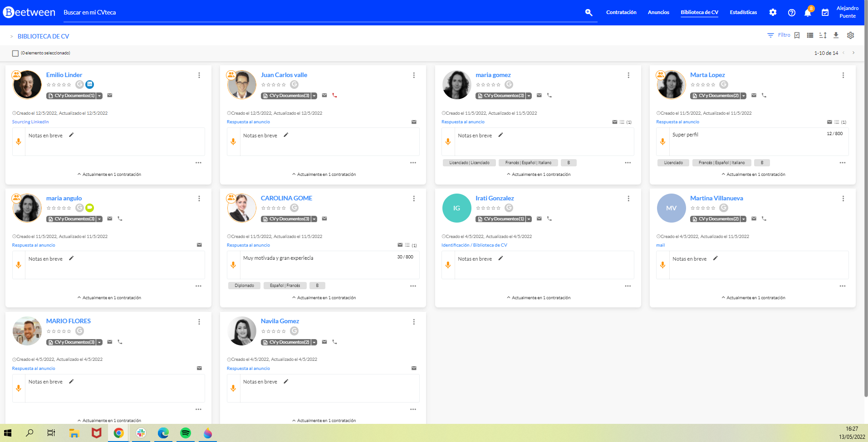The height and width of the screenshot is (442, 868).
Task: Toggle the select-all candidates checkbox
Action: [15, 53]
